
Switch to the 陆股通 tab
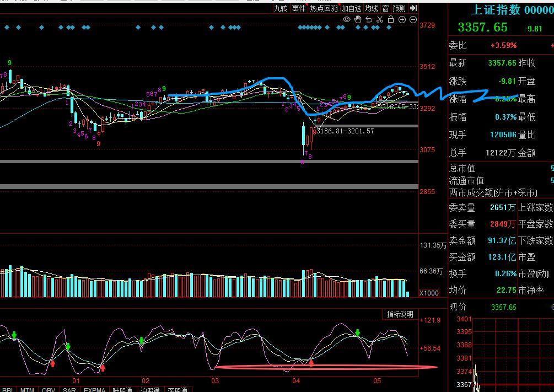click(x=122, y=390)
